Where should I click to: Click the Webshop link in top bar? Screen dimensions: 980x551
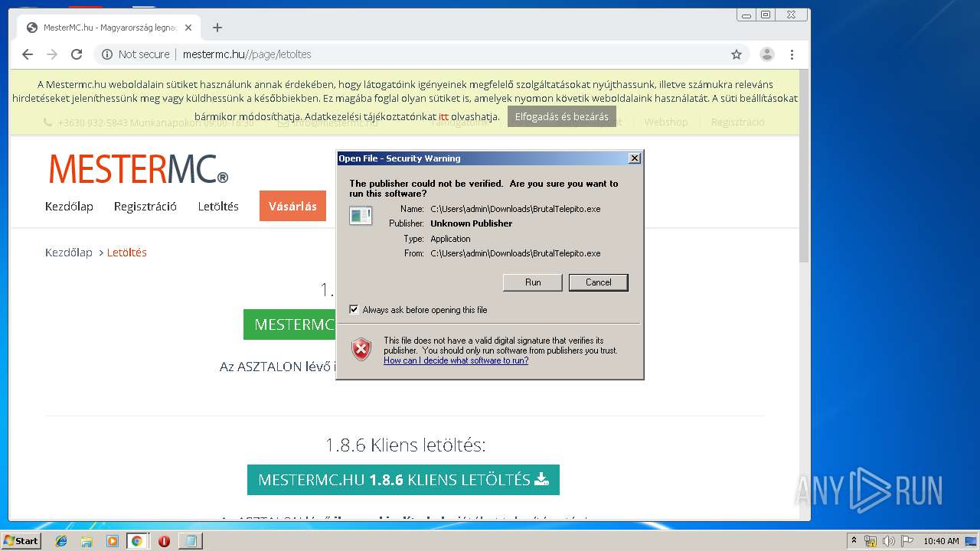point(666,122)
